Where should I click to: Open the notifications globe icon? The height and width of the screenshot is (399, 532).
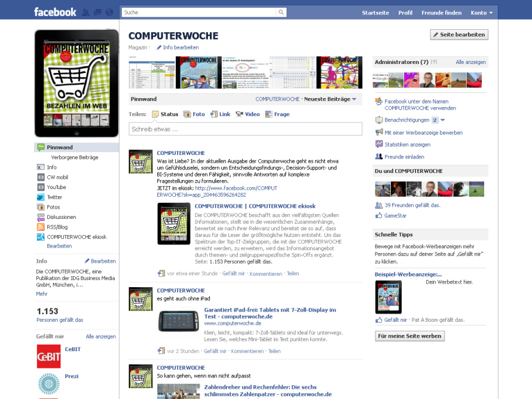click(x=109, y=13)
